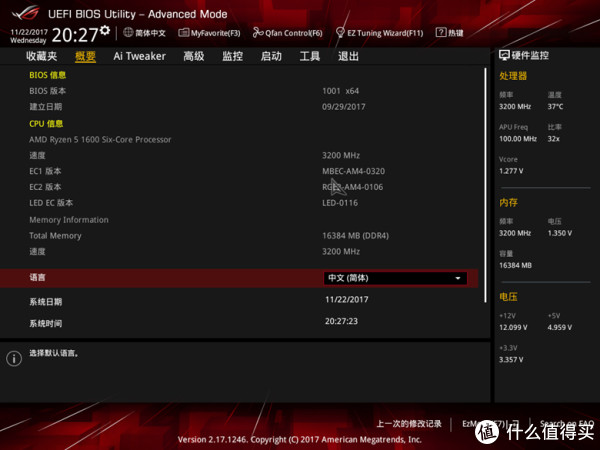600x450 pixels.
Task: Select the 系统日期 label
Action: (46, 302)
